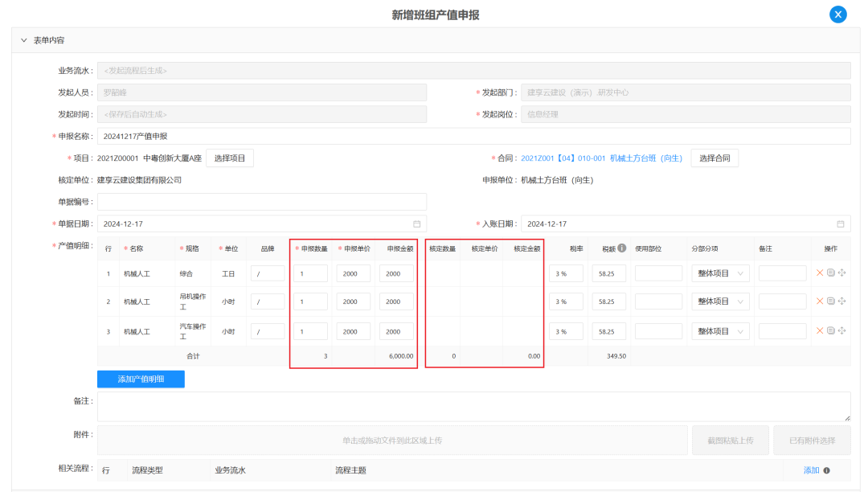Click the 截图粘贴上传 button
Image resolution: width=868 pixels, height=492 pixels.
pos(730,441)
